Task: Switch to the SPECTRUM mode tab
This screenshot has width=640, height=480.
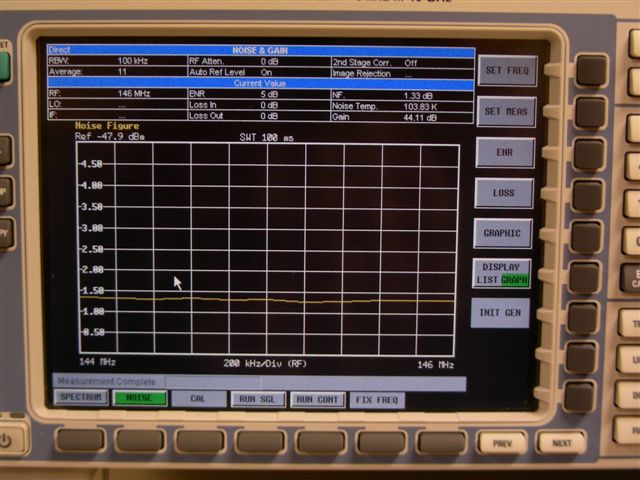Action: 81,397
